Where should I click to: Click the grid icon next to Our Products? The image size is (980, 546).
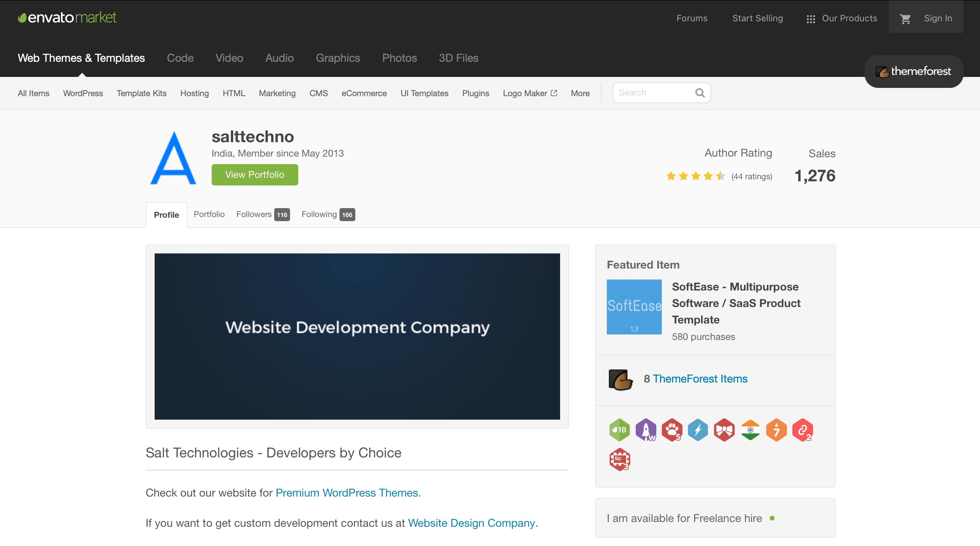click(x=811, y=19)
